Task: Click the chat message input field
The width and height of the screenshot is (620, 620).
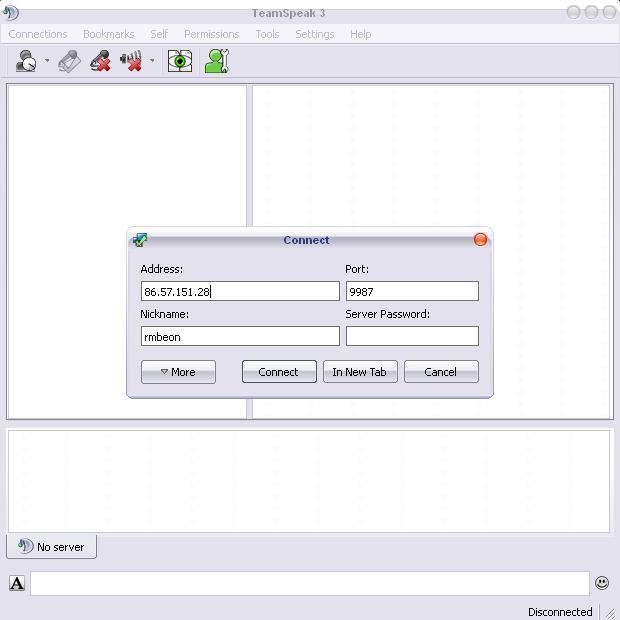Action: click(310, 583)
